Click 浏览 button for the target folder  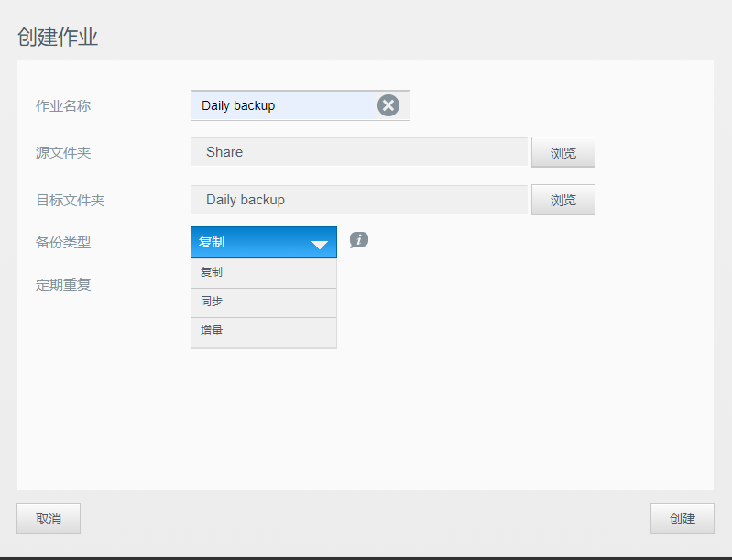click(563, 200)
